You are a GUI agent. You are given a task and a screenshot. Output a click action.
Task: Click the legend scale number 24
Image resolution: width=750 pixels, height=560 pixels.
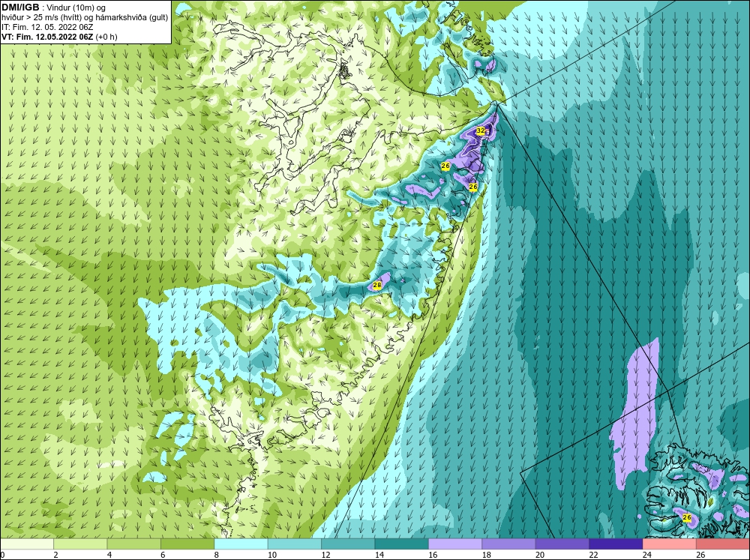(647, 555)
